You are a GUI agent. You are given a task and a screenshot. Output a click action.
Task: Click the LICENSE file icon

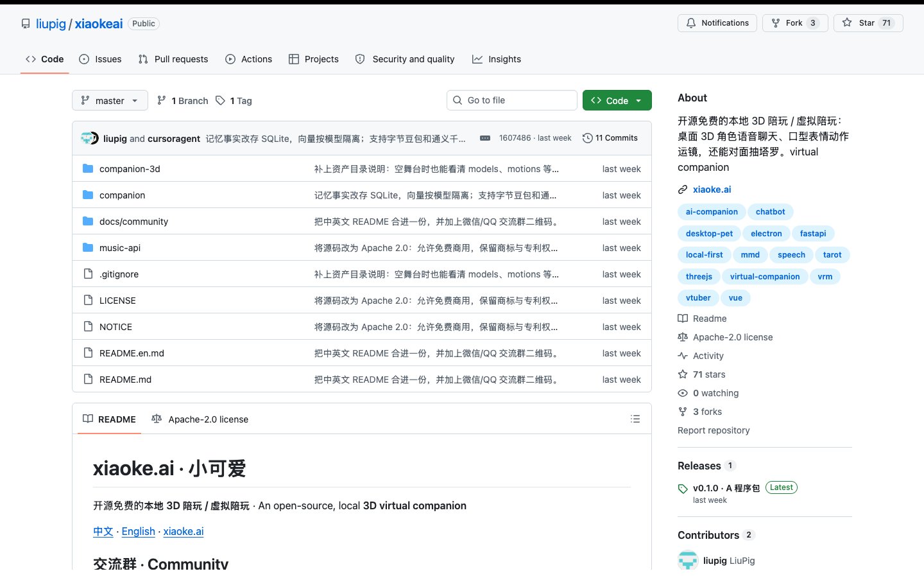pyautogui.click(x=88, y=301)
